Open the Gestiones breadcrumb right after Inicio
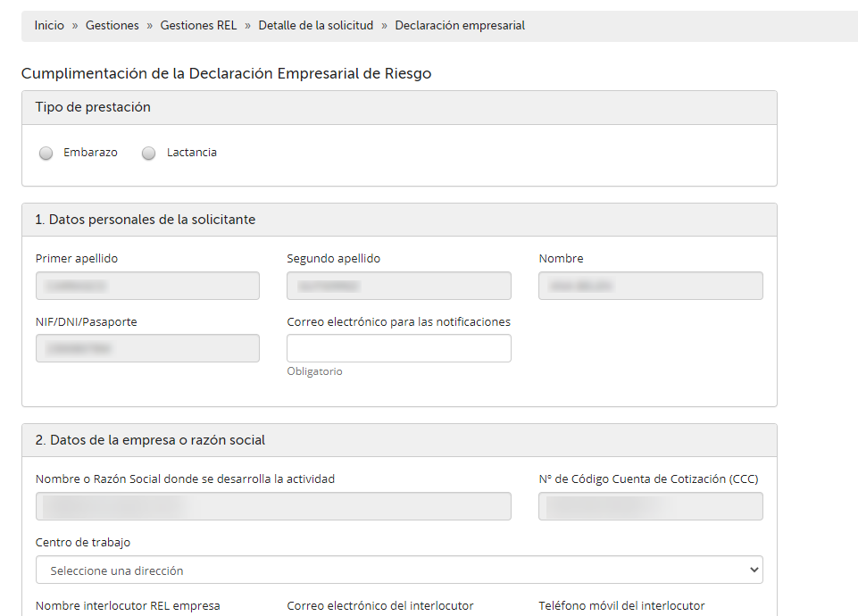This screenshot has width=858, height=616. tap(112, 26)
